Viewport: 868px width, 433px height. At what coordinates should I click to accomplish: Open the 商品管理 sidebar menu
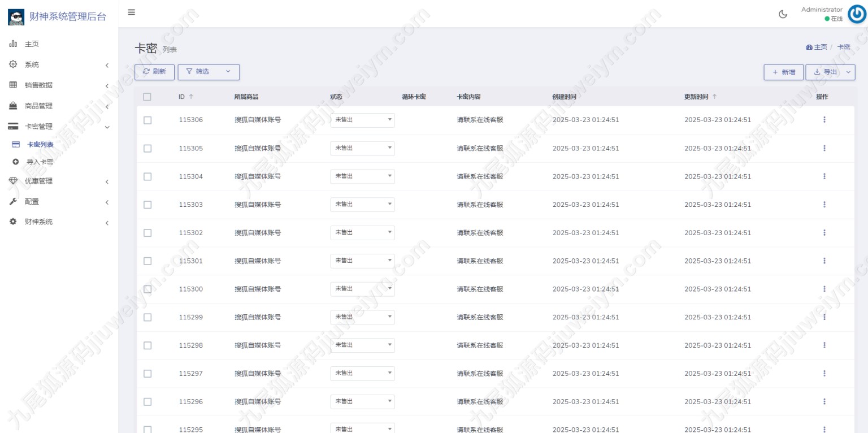point(59,106)
